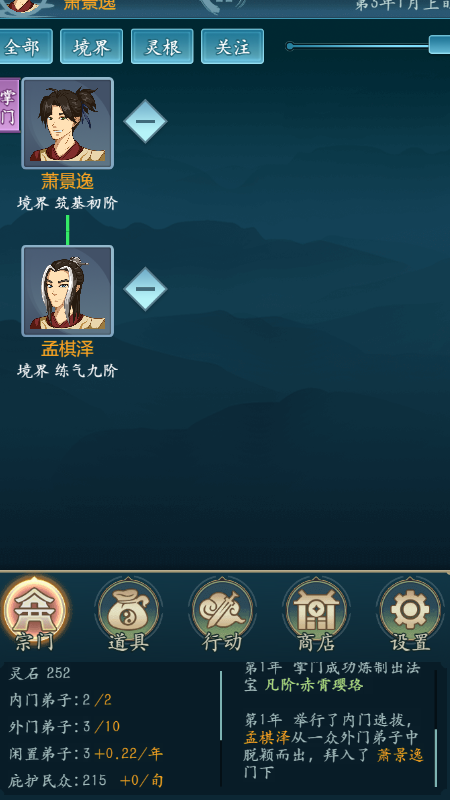Select the 境界 filter tab
The height and width of the screenshot is (800, 450).
pos(91,46)
